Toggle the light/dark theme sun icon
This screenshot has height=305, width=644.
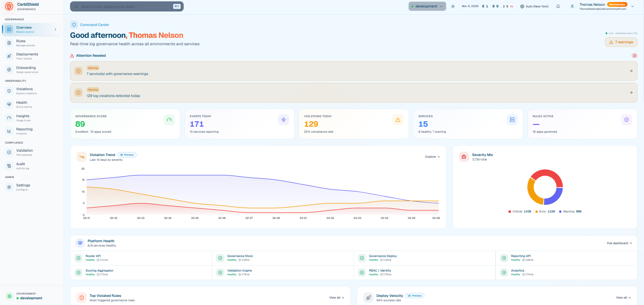click(453, 6)
